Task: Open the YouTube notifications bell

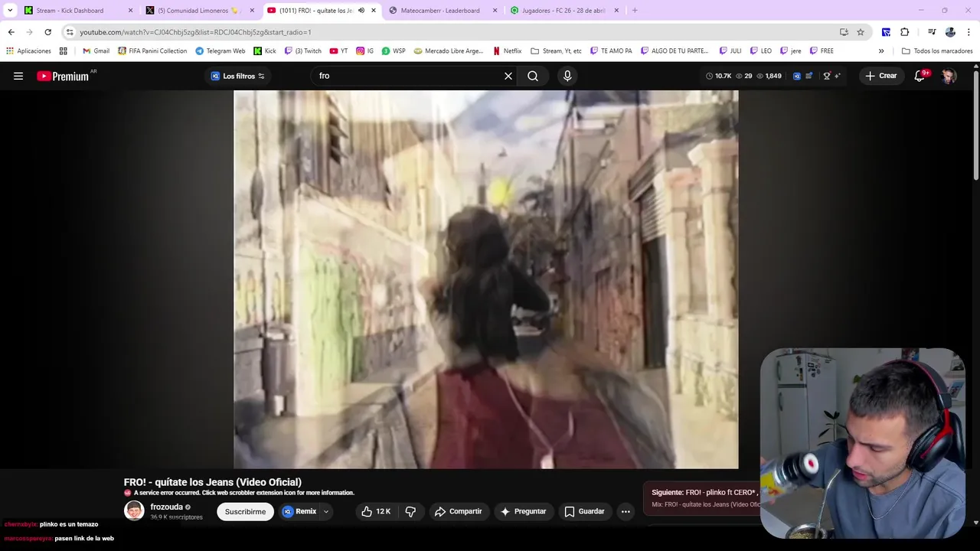Action: click(920, 76)
